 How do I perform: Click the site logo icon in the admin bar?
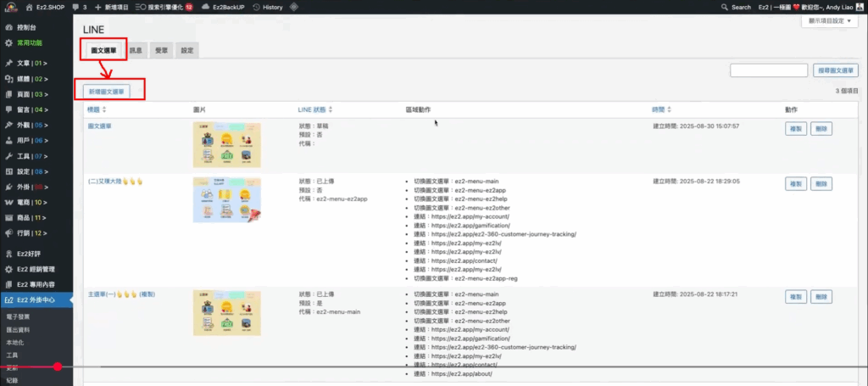pyautogui.click(x=11, y=7)
